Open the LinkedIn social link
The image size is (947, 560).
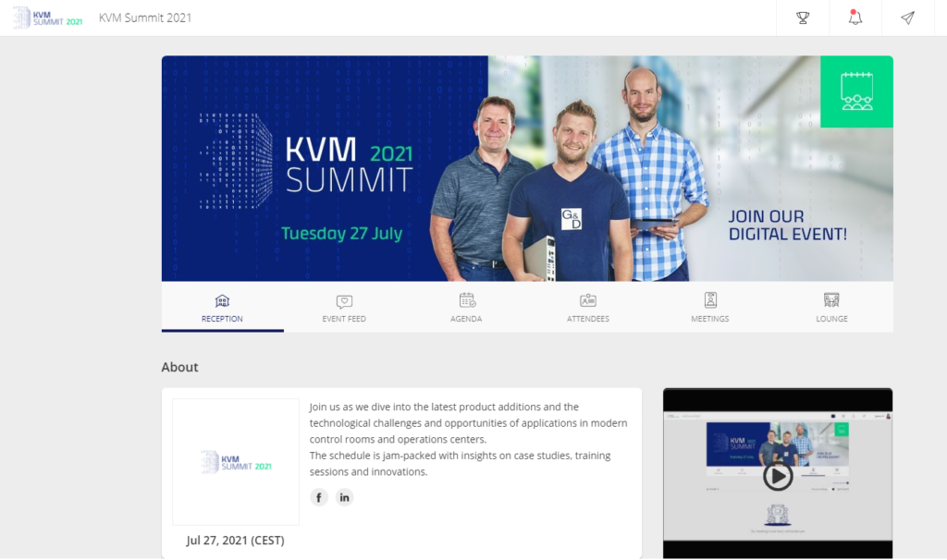point(344,497)
